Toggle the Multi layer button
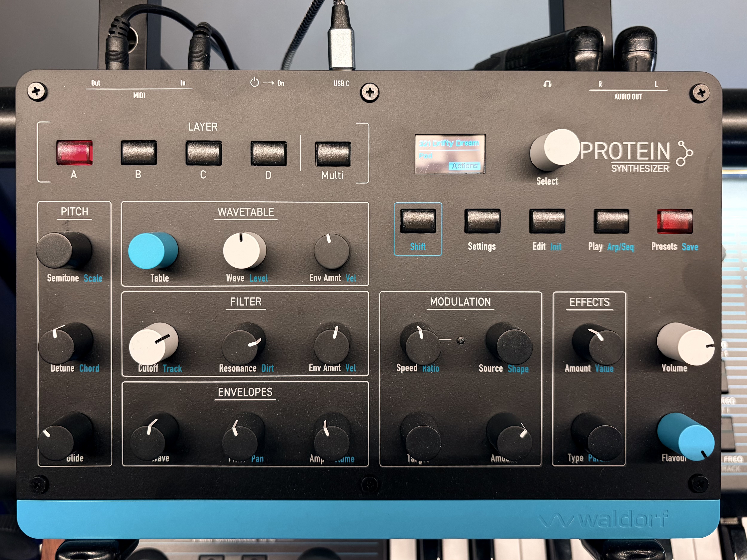Viewport: 747px width, 560px height. 333,154
